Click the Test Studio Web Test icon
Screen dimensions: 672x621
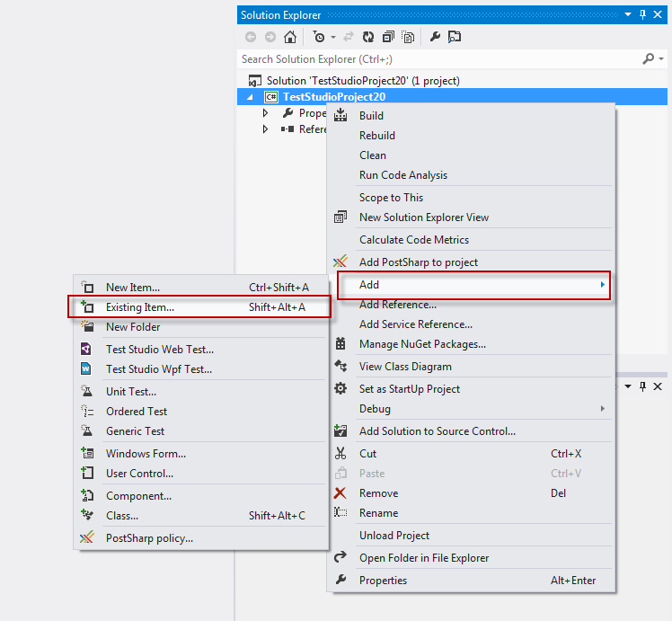(x=86, y=350)
